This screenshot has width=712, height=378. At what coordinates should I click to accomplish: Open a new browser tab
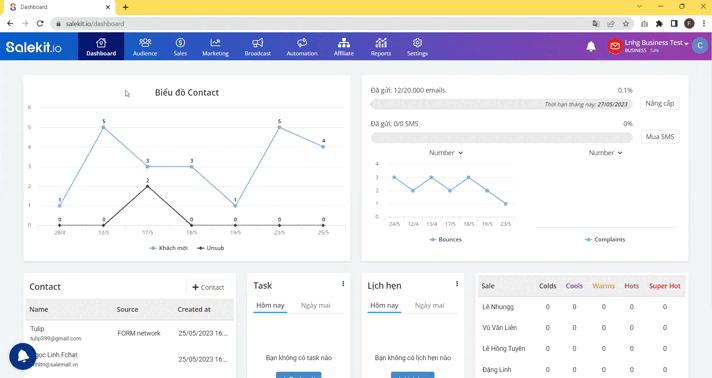(125, 7)
